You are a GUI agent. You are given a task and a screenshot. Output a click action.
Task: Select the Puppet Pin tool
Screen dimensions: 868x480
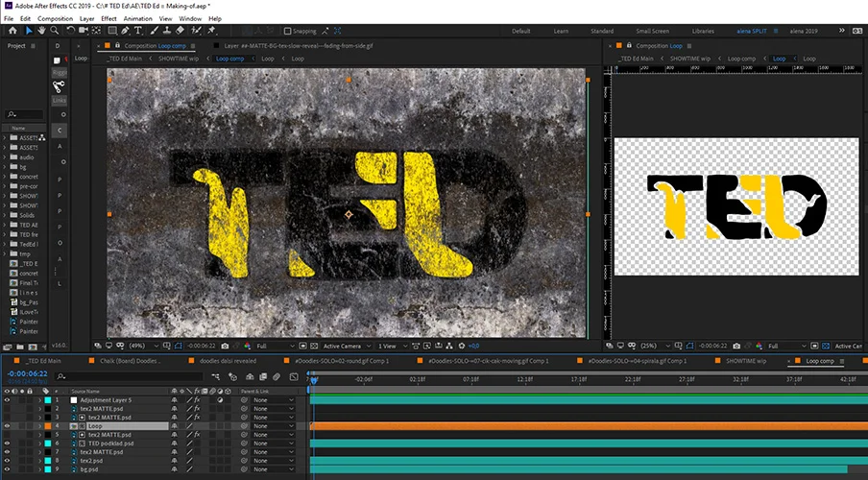211,31
